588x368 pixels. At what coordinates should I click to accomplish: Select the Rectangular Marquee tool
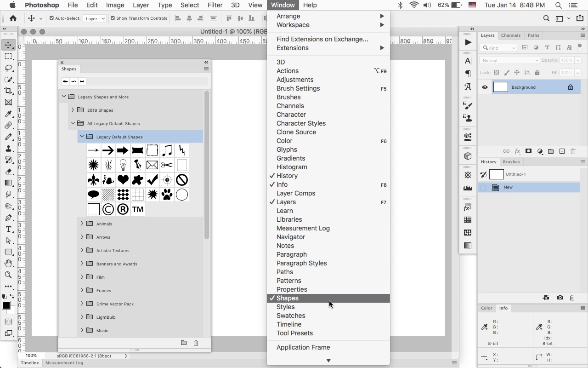(x=8, y=57)
